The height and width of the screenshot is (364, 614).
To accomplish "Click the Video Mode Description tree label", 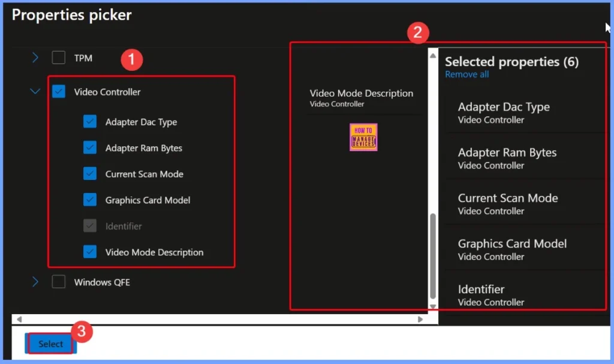I will point(154,252).
